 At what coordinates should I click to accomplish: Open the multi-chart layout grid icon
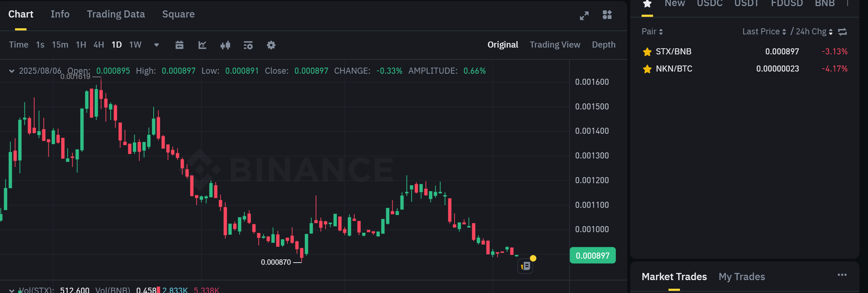[x=607, y=15]
